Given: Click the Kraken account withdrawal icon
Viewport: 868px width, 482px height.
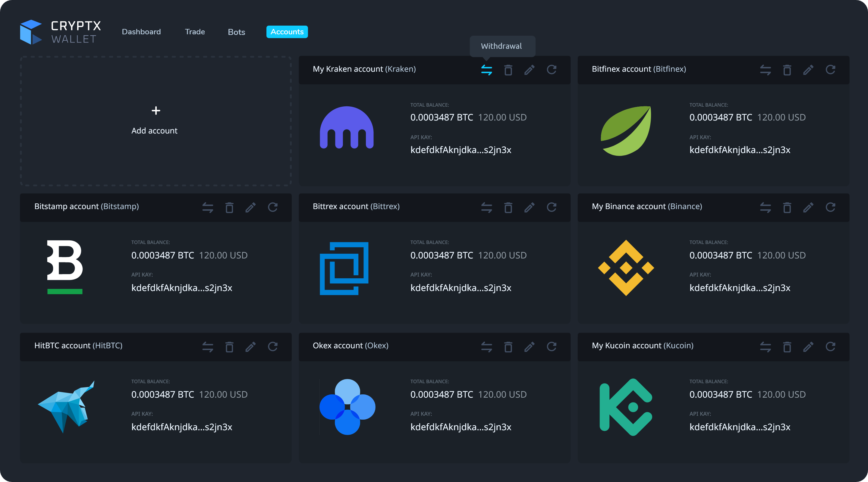Looking at the screenshot, I should [x=486, y=70].
